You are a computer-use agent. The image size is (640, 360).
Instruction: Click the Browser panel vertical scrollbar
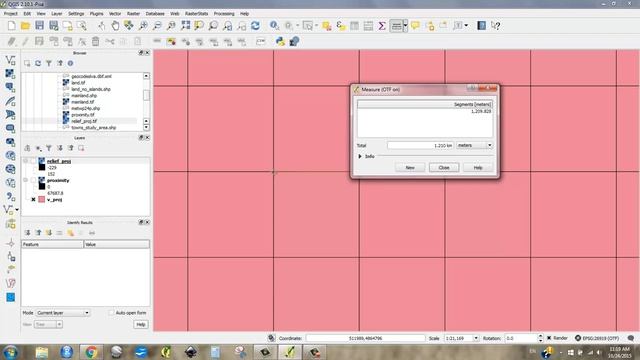point(146,102)
